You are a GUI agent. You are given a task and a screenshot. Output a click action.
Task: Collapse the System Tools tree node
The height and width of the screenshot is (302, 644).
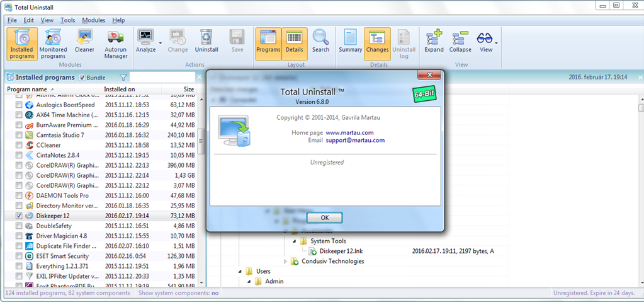295,241
